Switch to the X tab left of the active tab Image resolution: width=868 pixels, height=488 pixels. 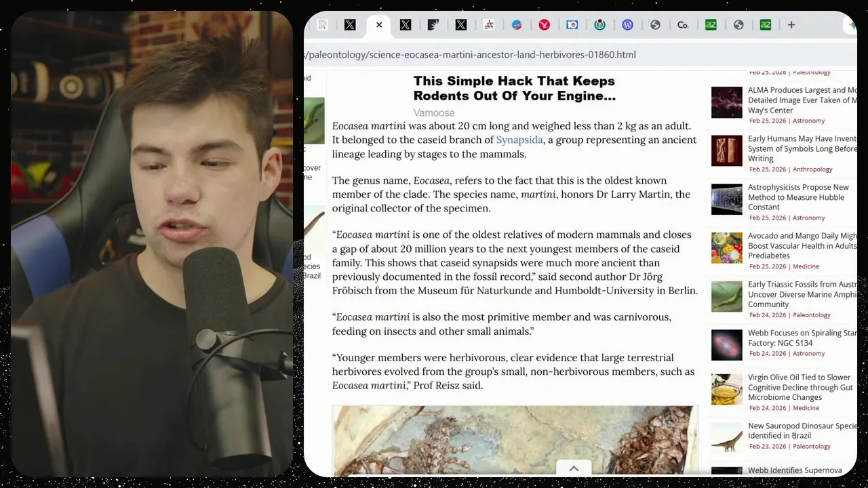click(x=350, y=25)
